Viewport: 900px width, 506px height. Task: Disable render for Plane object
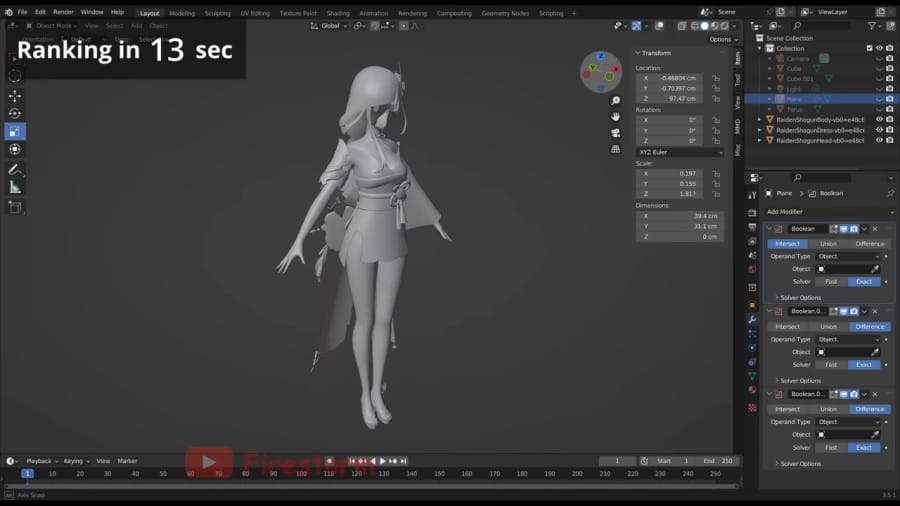[x=890, y=99]
